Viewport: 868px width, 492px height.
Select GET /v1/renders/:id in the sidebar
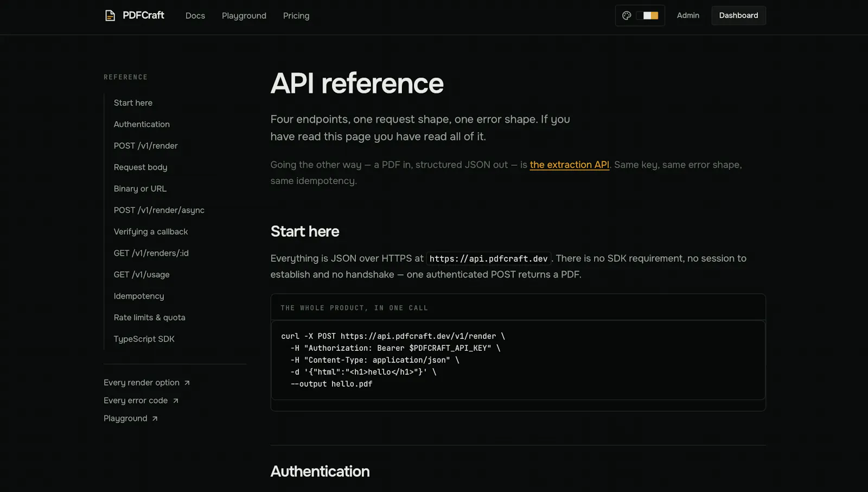click(151, 253)
